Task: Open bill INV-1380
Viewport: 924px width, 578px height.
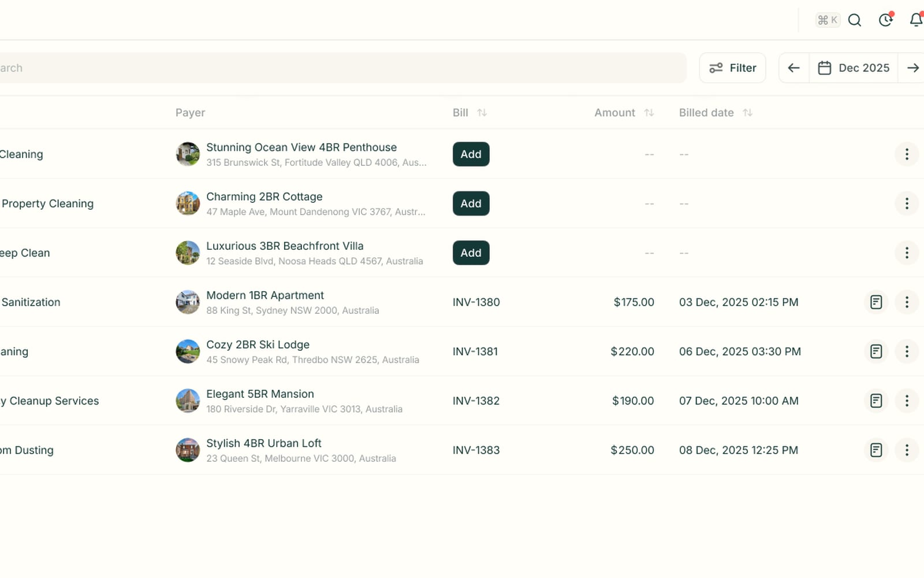Action: click(476, 302)
